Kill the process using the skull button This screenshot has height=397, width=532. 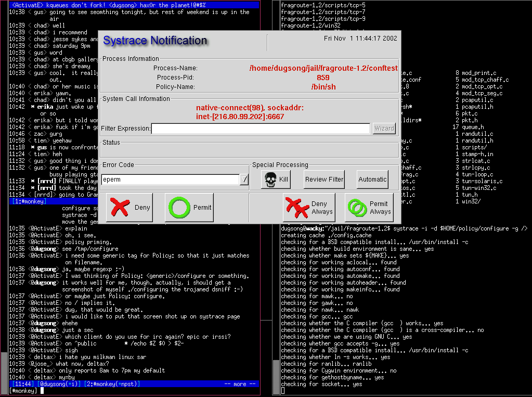click(276, 179)
